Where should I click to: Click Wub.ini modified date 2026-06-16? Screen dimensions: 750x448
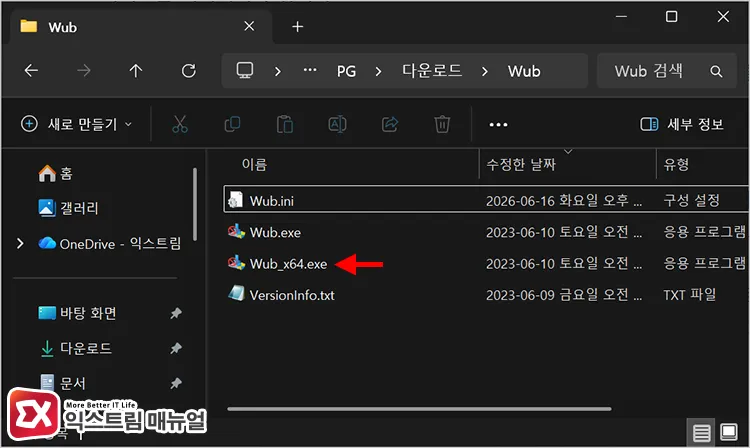[x=564, y=201]
